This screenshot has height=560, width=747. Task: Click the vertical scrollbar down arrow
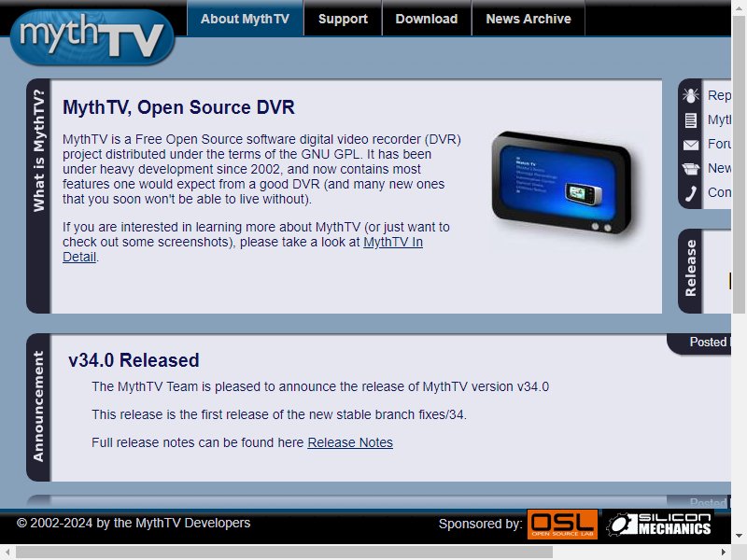pyautogui.click(x=739, y=535)
